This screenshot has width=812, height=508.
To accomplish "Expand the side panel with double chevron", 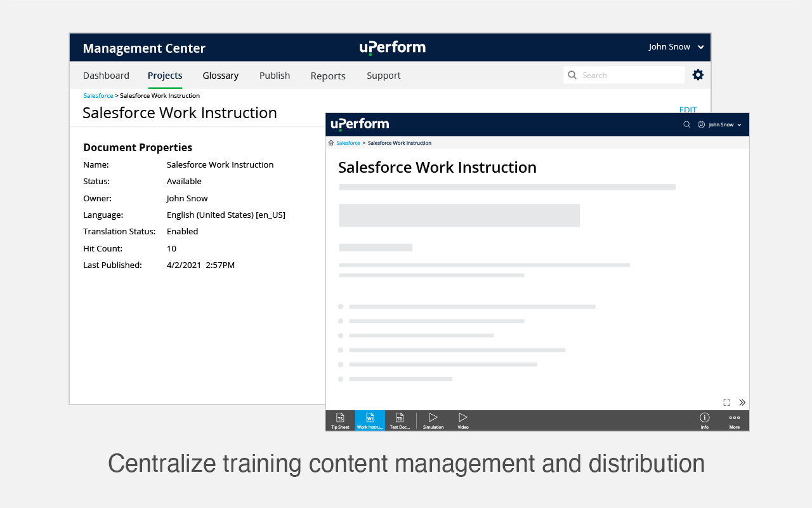I will click(x=742, y=403).
